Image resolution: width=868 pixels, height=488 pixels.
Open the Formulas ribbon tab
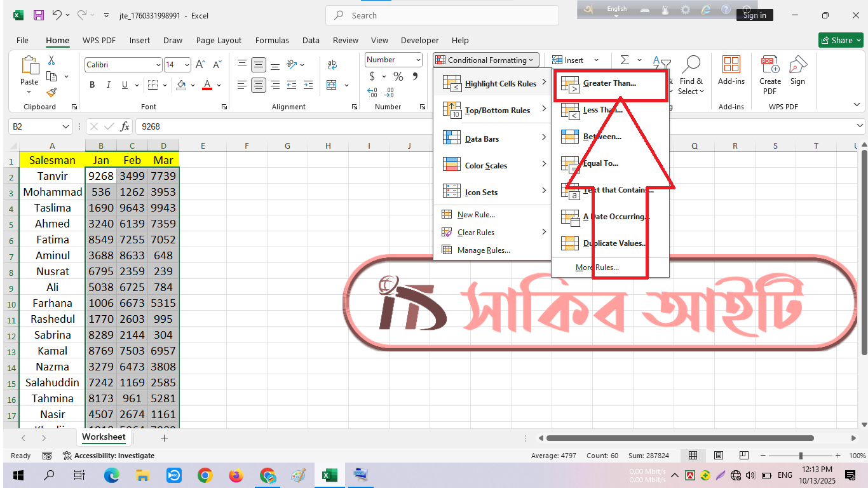[x=272, y=40]
